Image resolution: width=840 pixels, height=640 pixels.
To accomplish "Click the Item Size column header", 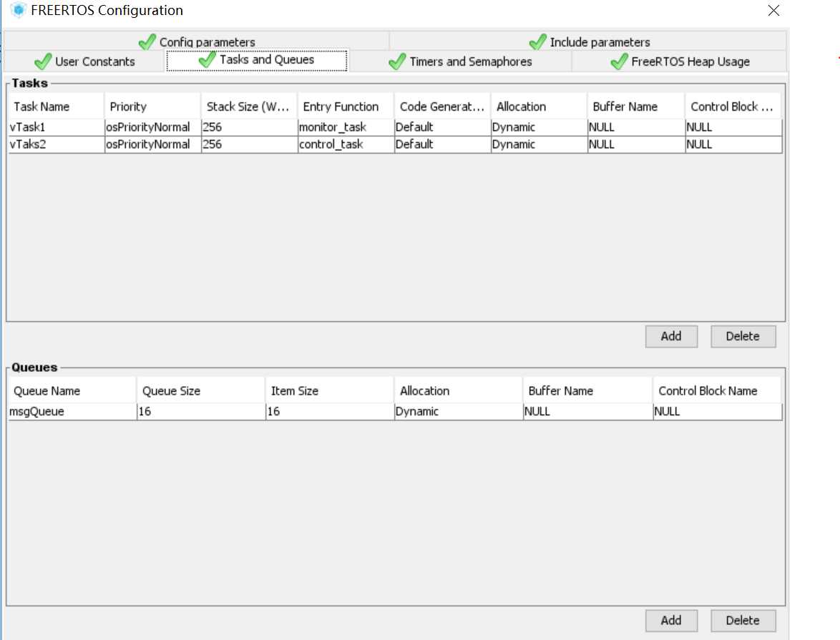I will 329,391.
